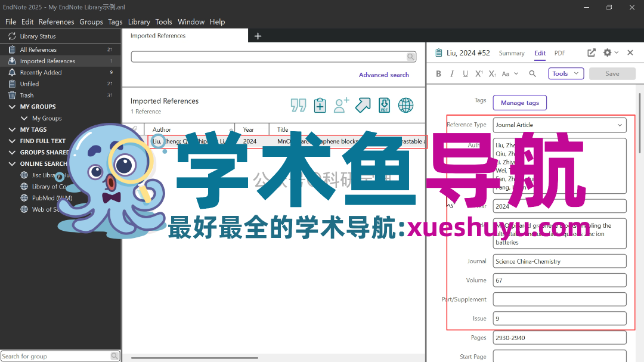This screenshot has width=644, height=362.
Task: Open reference in new window icon
Action: 591,52
